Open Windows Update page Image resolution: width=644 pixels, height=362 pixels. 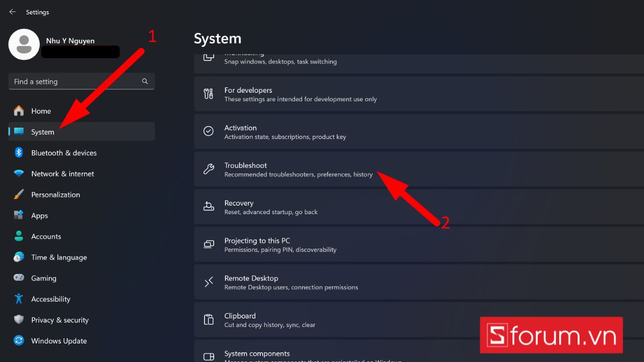(82, 341)
